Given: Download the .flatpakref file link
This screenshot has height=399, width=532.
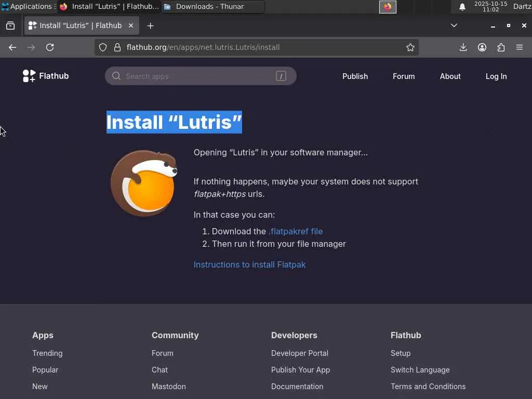Looking at the screenshot, I should (x=296, y=231).
